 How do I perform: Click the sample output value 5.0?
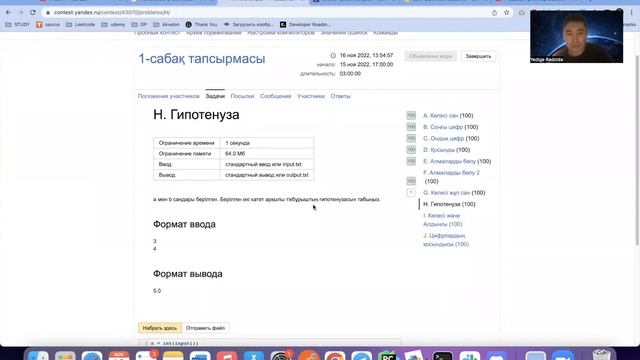pos(157,291)
